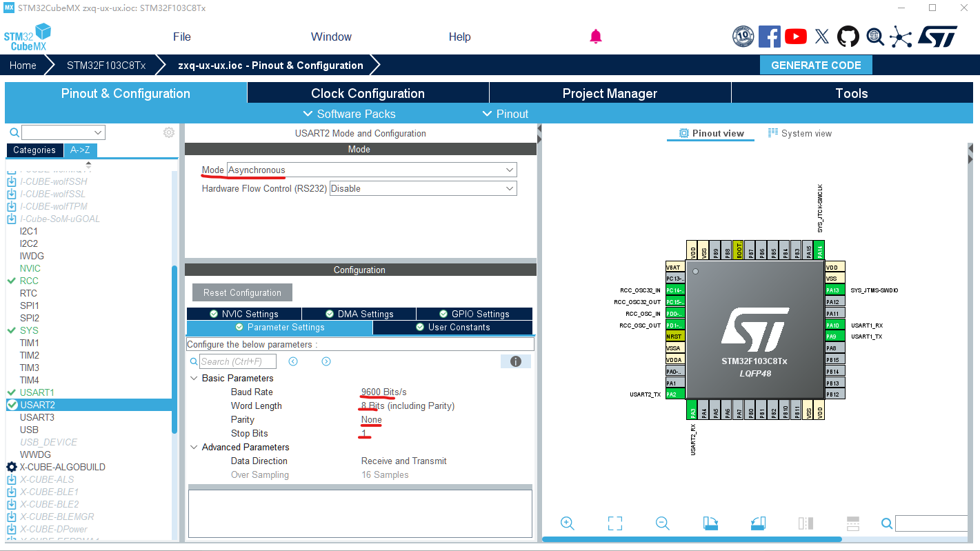Click the green check beside USART2
This screenshot has width=980, height=551.
pyautogui.click(x=12, y=405)
